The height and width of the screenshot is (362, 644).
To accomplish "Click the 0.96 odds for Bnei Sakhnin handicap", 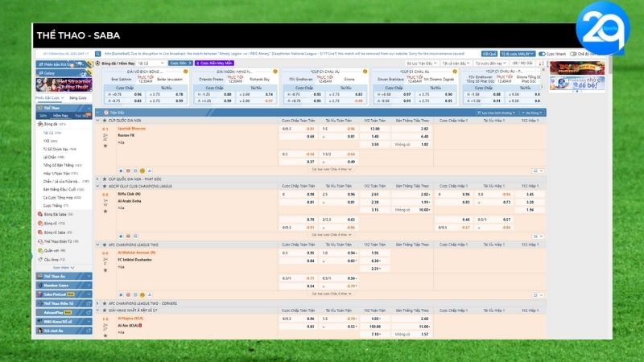I will (138, 94).
